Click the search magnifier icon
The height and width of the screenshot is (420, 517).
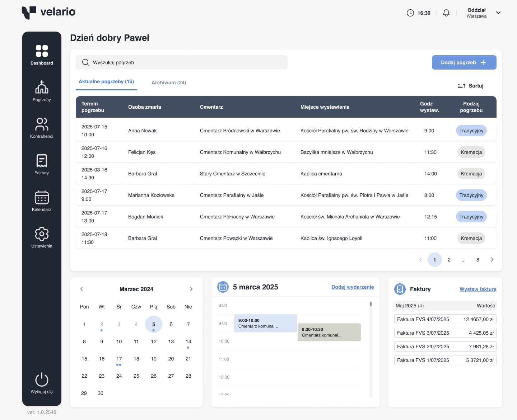(85, 62)
